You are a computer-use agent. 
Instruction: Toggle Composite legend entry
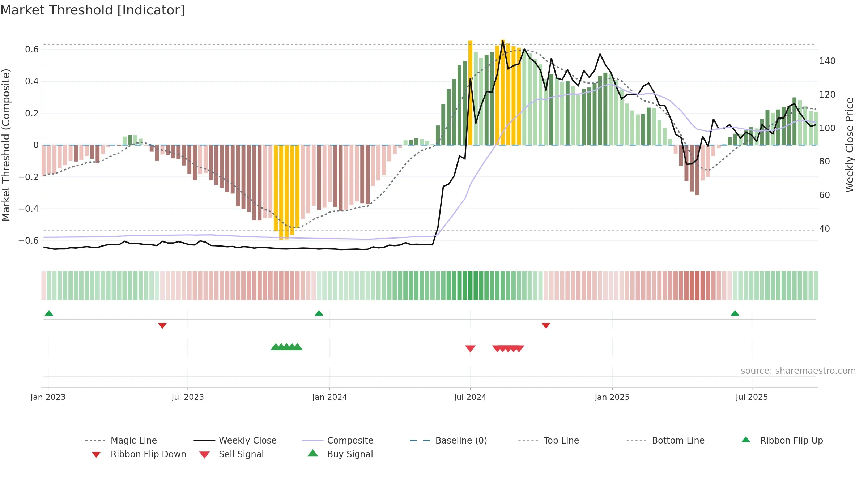click(337, 440)
